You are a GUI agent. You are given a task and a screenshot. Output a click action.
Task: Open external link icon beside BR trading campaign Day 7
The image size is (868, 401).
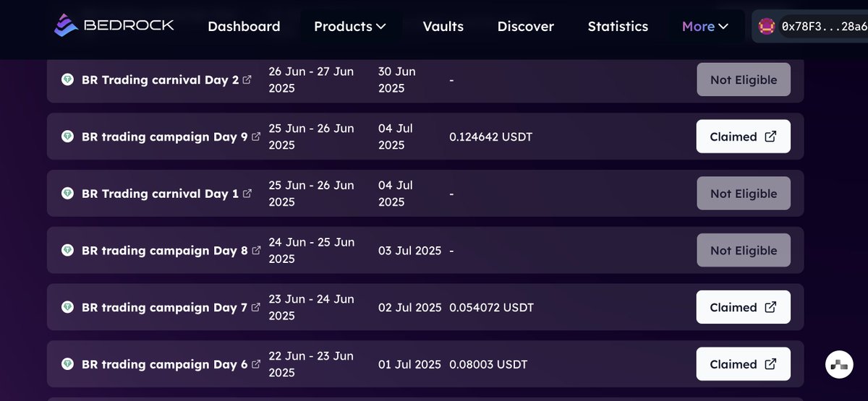255,307
